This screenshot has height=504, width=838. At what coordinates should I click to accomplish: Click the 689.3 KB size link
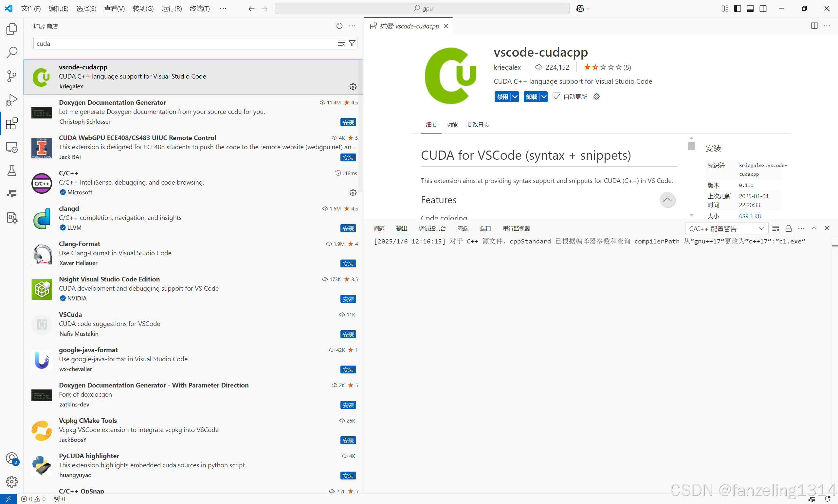point(750,216)
